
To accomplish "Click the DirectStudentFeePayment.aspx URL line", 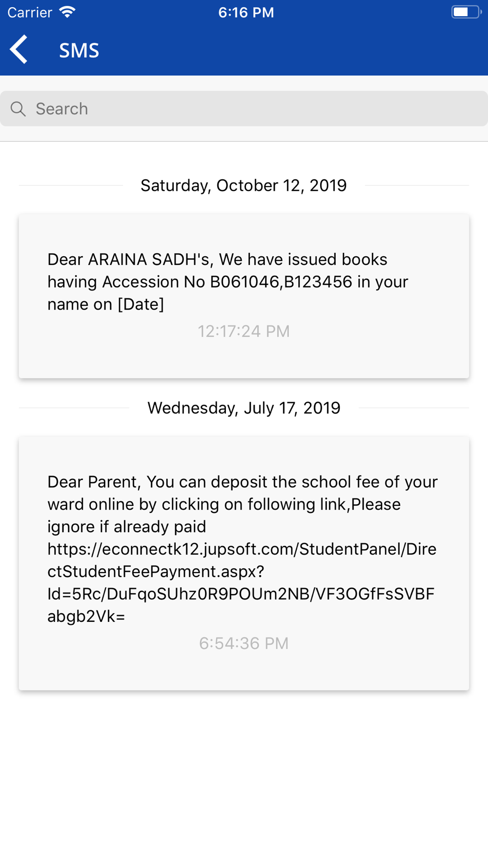I will click(x=156, y=571).
